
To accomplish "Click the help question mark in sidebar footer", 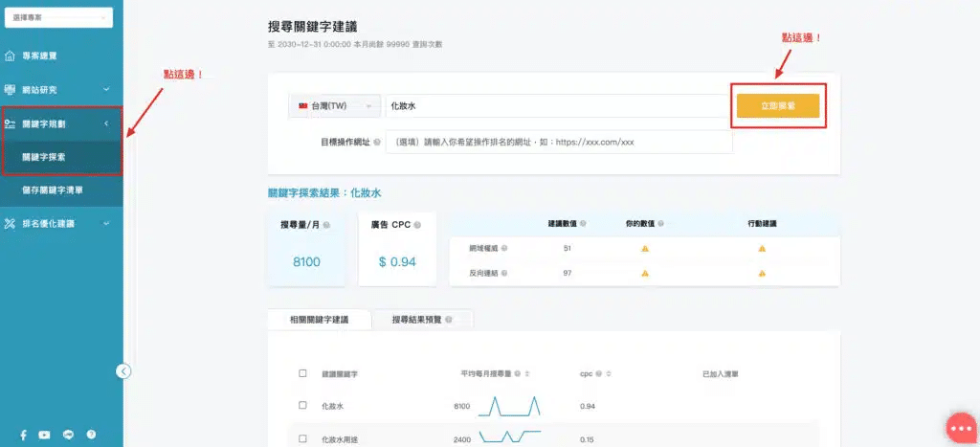I will coord(91,434).
